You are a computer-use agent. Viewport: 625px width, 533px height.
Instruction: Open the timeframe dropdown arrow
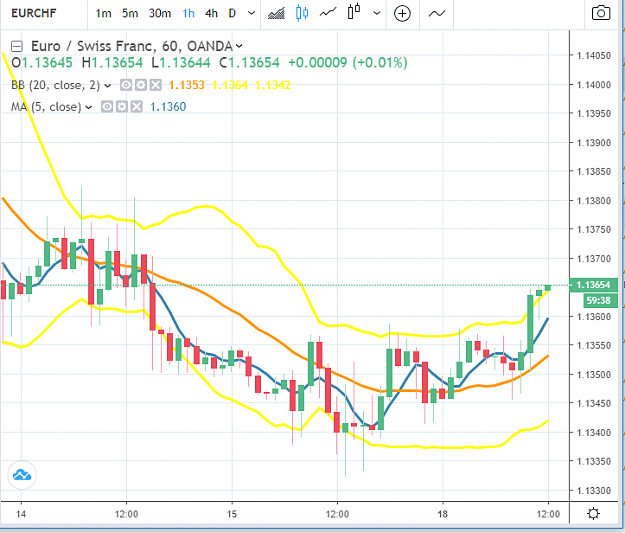pos(251,13)
